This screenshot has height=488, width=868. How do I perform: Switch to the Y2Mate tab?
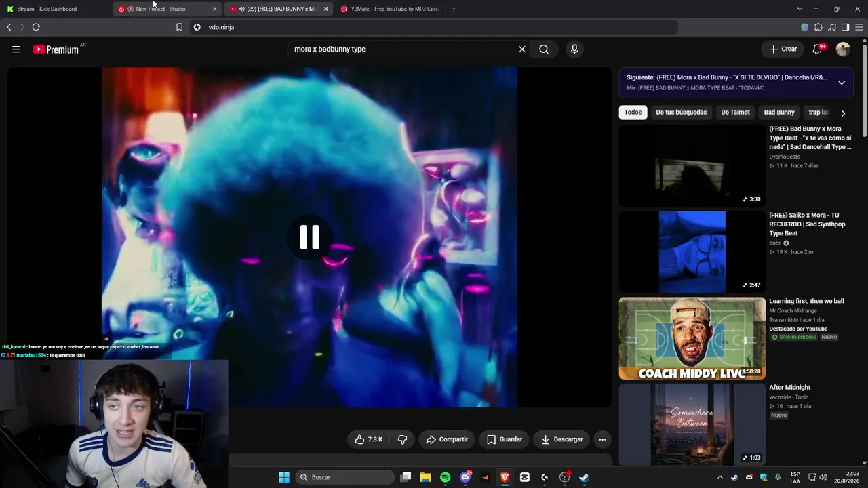(390, 9)
